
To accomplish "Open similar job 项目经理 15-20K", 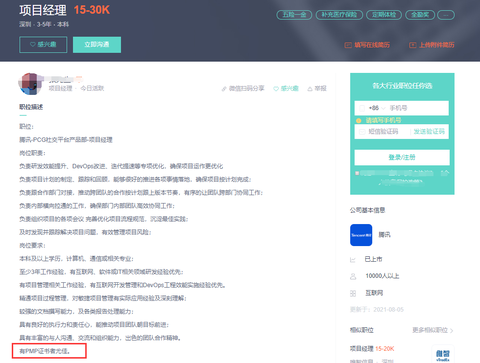I will click(372, 349).
